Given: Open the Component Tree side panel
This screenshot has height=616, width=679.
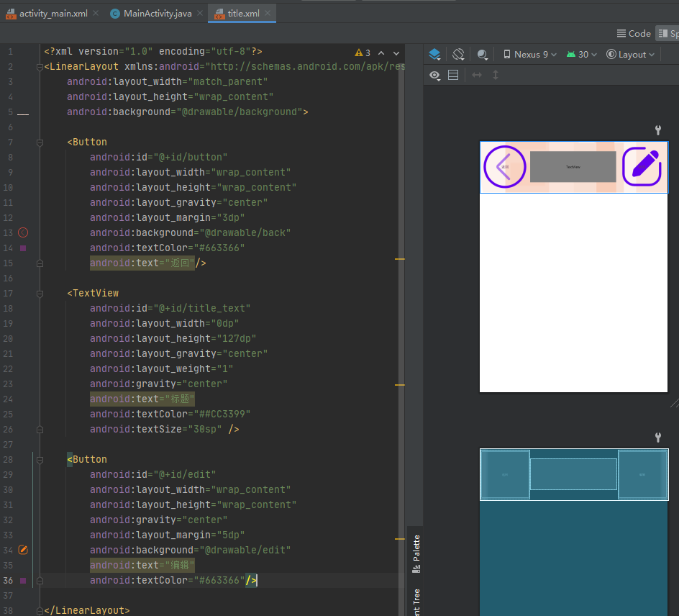Looking at the screenshot, I should point(416,602).
